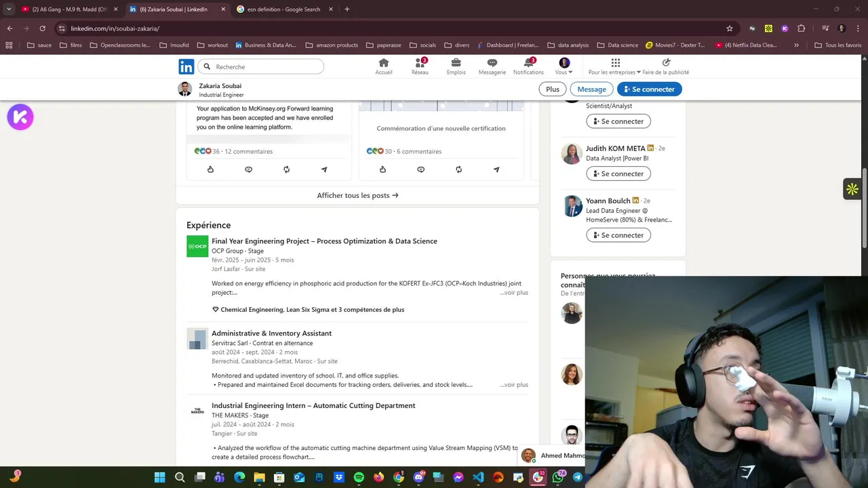This screenshot has width=868, height=488.
Task: Click the green asterisk side widget
Action: (852, 189)
